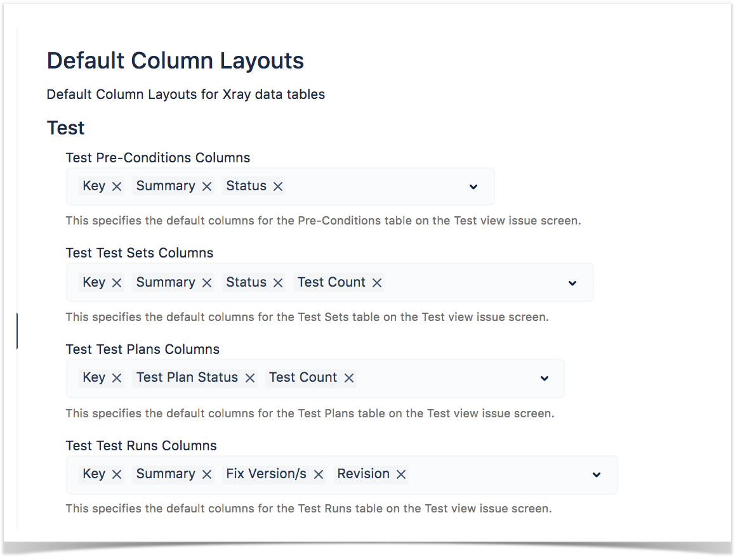This screenshot has height=560, width=740.
Task: Open the Test Test Plans Columns dropdown
Action: [x=544, y=379]
